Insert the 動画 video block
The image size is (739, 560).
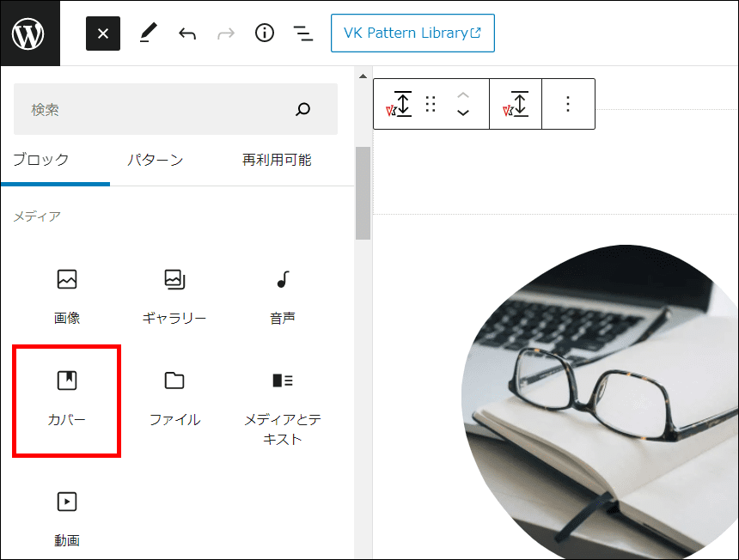click(67, 518)
